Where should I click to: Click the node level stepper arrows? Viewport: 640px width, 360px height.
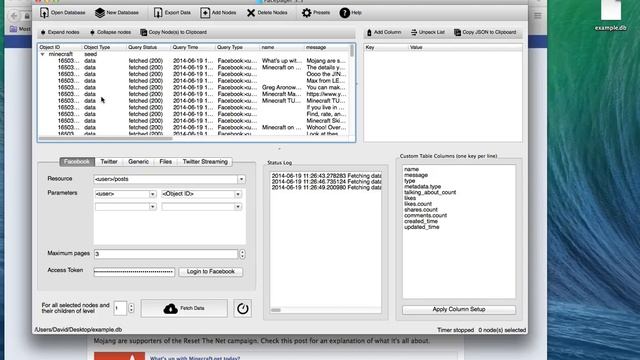click(x=131, y=308)
